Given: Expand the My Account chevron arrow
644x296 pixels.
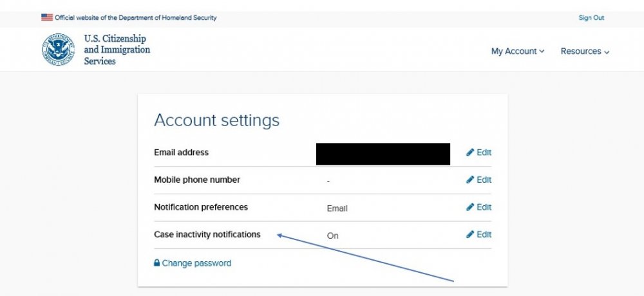Looking at the screenshot, I should point(542,51).
